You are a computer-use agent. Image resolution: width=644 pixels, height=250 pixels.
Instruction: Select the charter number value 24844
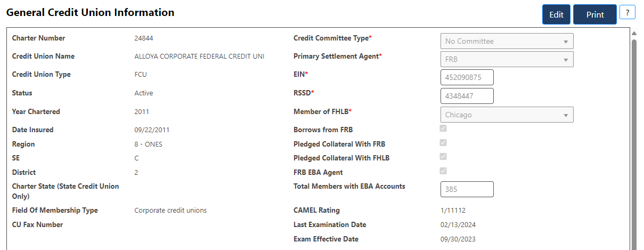(144, 38)
